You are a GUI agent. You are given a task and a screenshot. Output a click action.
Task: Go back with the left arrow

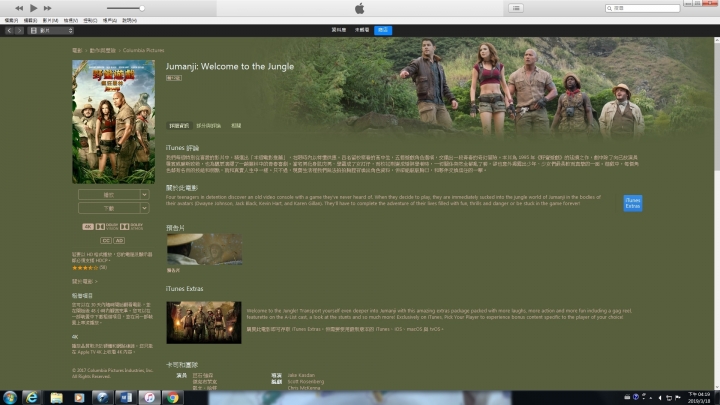9,30
